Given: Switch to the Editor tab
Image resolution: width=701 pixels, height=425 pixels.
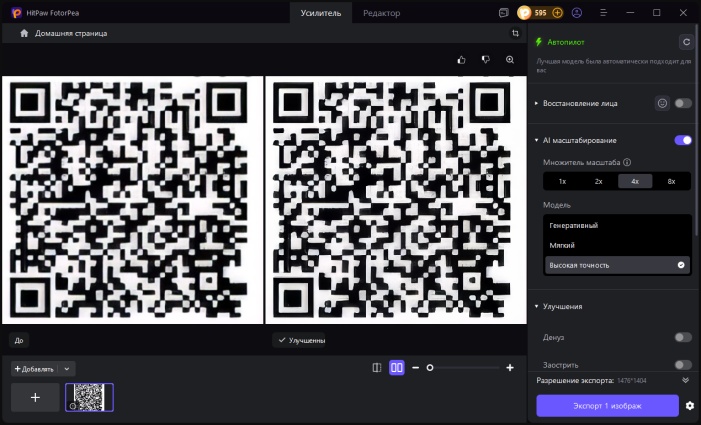Looking at the screenshot, I should [381, 13].
